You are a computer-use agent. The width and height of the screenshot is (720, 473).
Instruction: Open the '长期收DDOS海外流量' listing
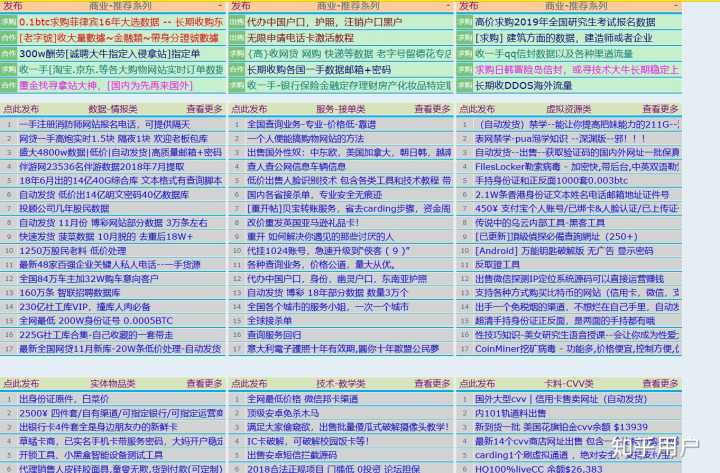click(x=523, y=85)
